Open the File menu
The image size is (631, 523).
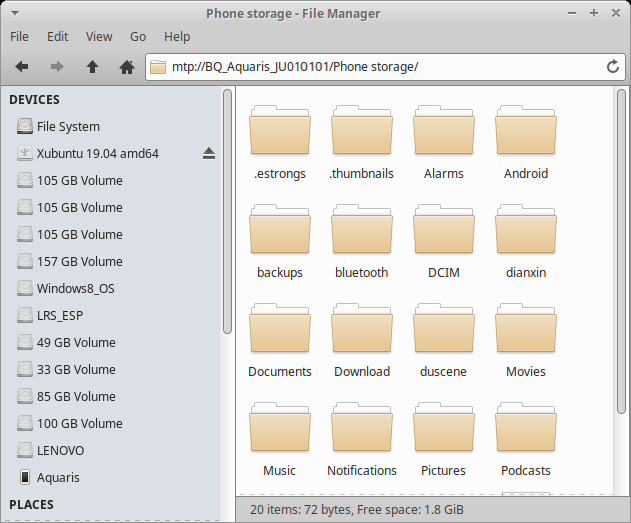(19, 36)
